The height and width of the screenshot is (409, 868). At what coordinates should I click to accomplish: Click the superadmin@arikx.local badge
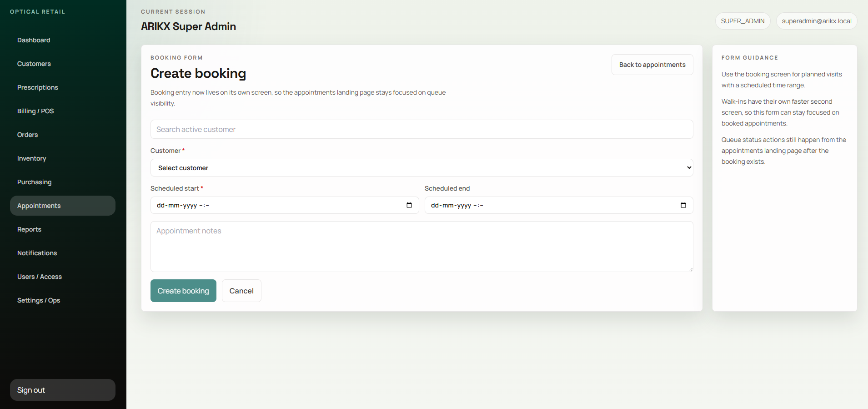click(x=816, y=21)
